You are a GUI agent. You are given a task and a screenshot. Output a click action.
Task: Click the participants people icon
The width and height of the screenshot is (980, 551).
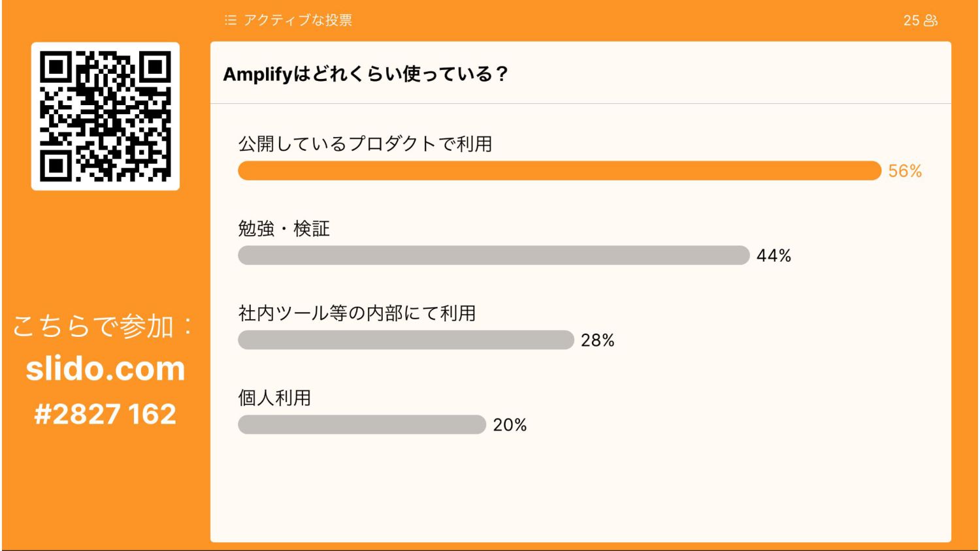pos(931,20)
